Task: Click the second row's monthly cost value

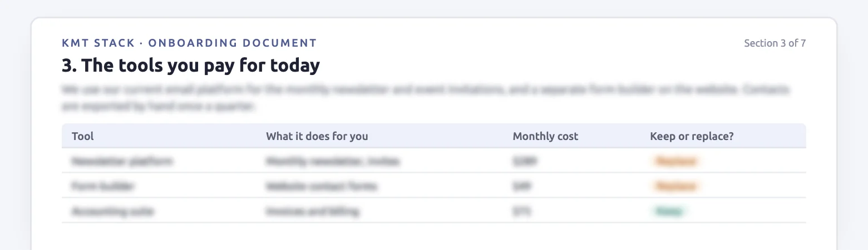Action: [522, 186]
